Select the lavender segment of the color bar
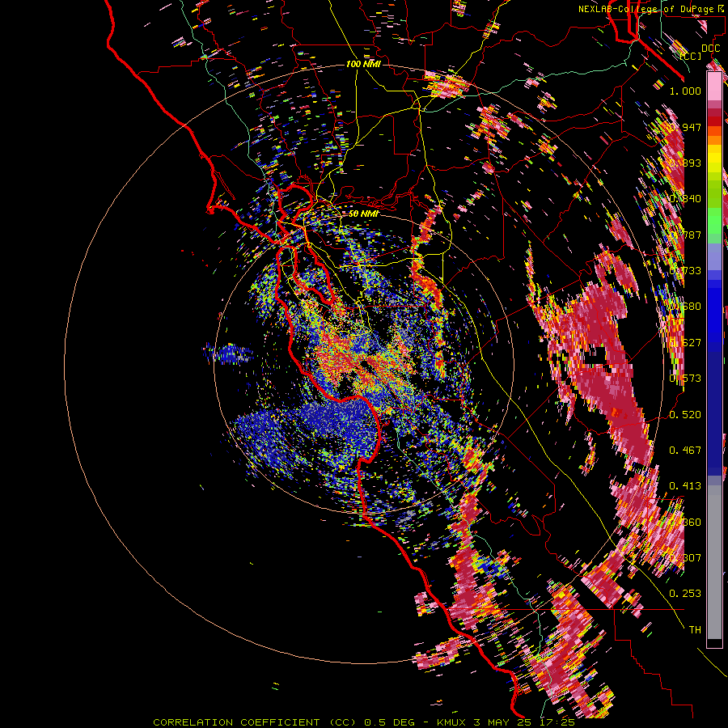728x728 pixels. click(x=714, y=256)
